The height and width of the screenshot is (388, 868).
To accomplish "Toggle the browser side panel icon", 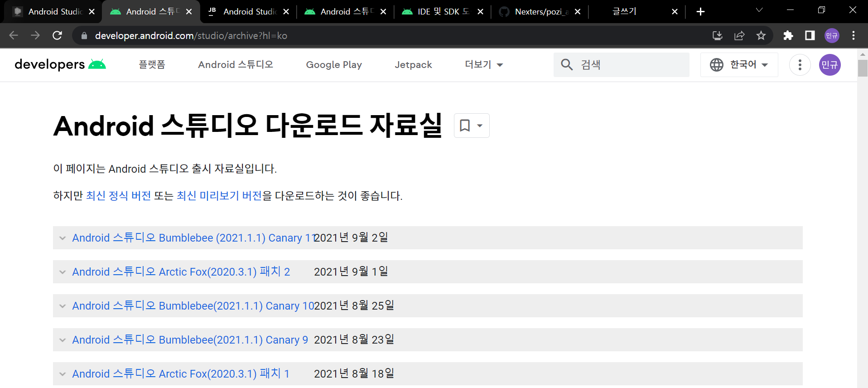I will pos(810,35).
